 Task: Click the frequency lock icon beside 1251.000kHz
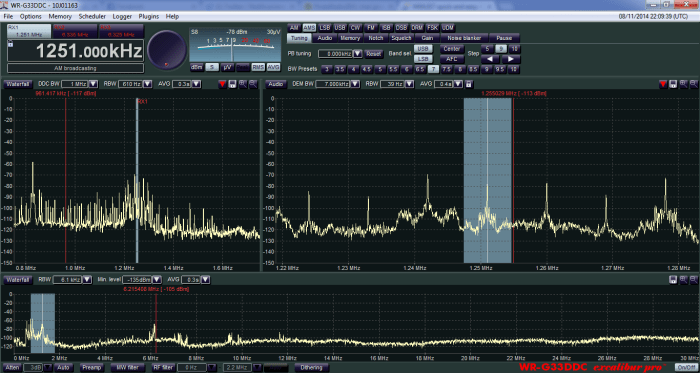coord(11,44)
